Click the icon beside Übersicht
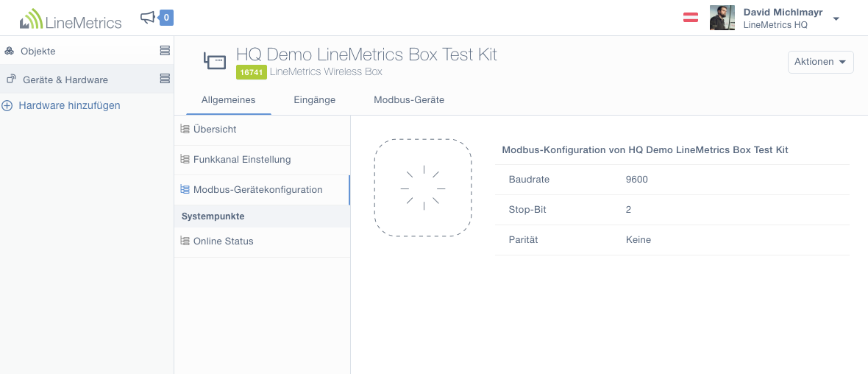Viewport: 868px width, 374px height. [x=185, y=129]
